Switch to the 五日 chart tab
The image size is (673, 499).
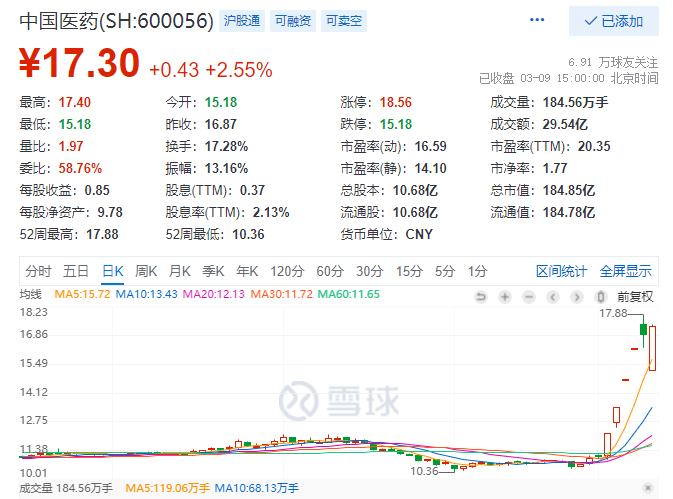(76, 271)
